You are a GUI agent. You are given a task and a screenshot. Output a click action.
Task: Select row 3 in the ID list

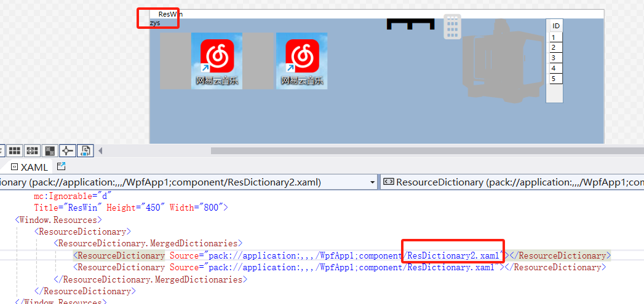click(555, 58)
